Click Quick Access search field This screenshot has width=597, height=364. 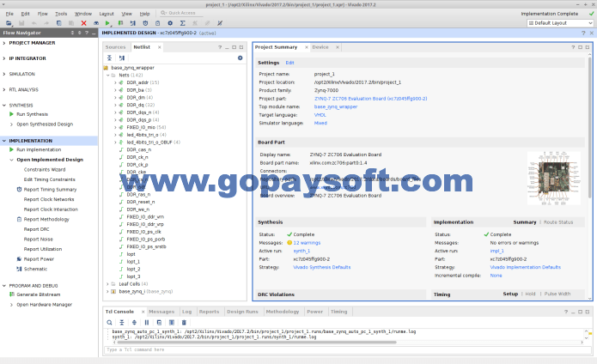tap(182, 13)
